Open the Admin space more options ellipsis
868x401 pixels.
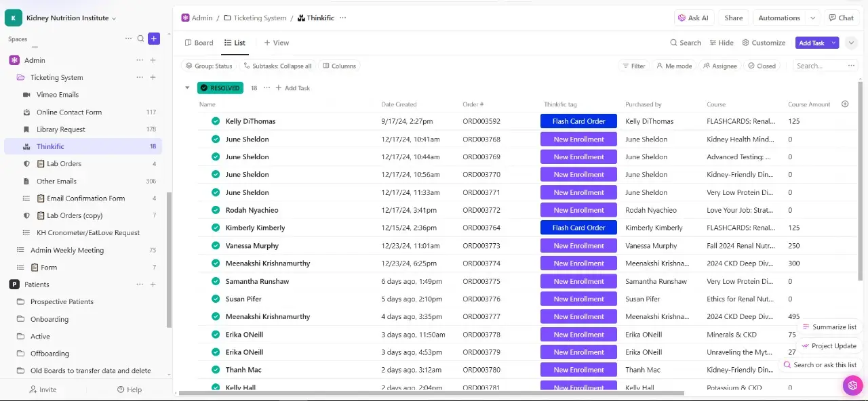tap(140, 60)
